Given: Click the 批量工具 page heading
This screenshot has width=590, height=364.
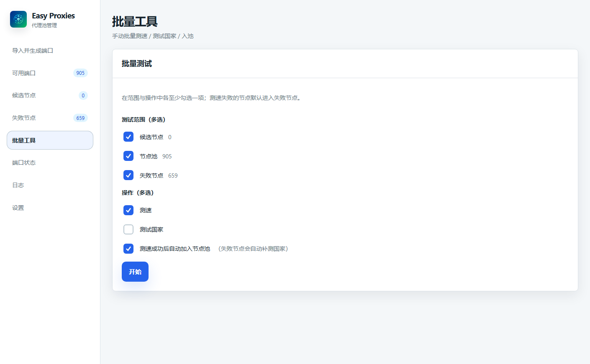Looking at the screenshot, I should pyautogui.click(x=135, y=21).
